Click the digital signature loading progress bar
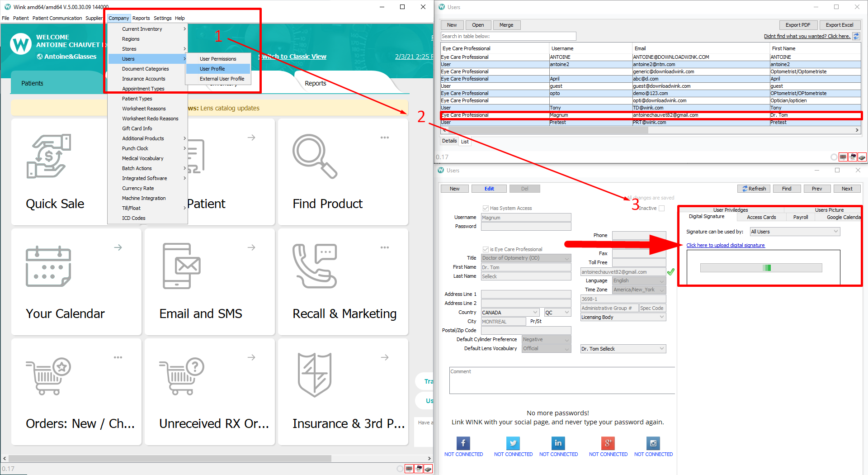This screenshot has height=475, width=868. point(761,268)
